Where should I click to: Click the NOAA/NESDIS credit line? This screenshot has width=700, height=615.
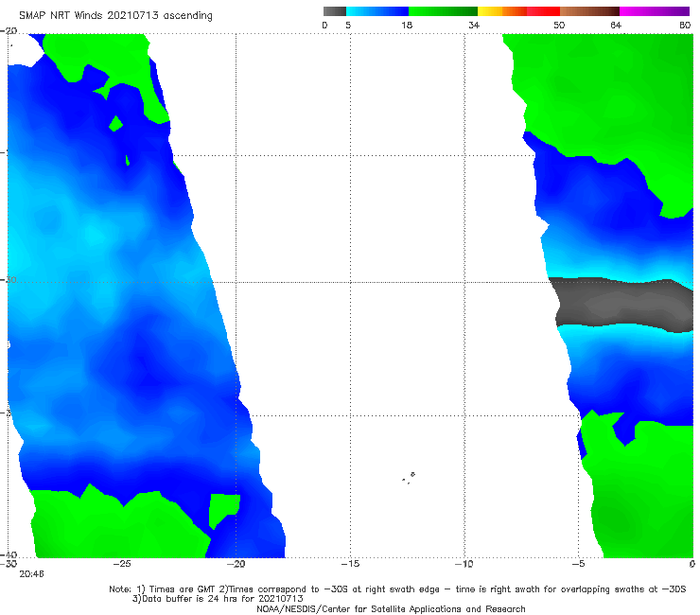pyautogui.click(x=391, y=608)
